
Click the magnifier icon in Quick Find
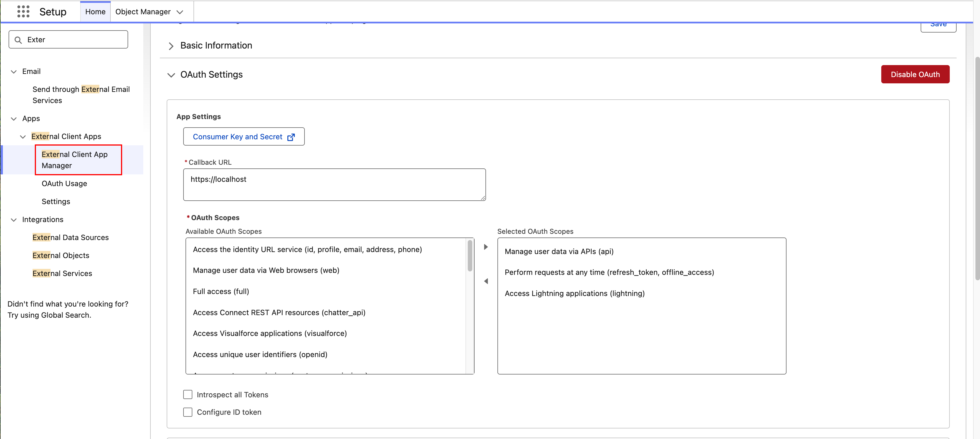click(x=18, y=39)
